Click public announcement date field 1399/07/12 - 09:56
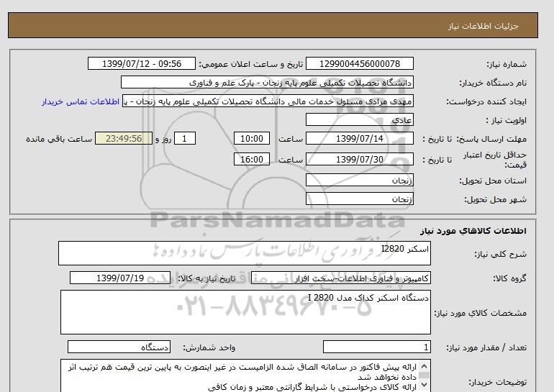The height and width of the screenshot is (392, 554). coord(141,63)
